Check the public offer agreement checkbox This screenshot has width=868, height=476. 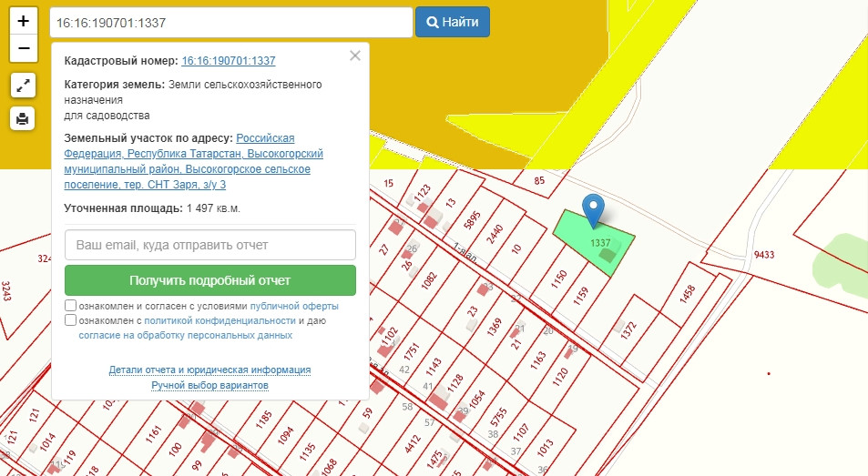coord(71,306)
